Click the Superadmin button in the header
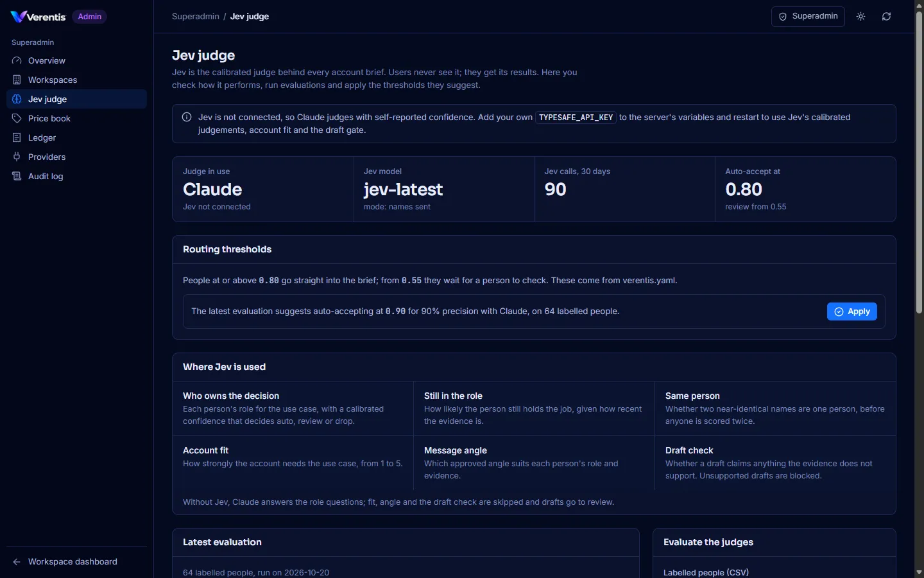The width and height of the screenshot is (924, 578). (808, 17)
